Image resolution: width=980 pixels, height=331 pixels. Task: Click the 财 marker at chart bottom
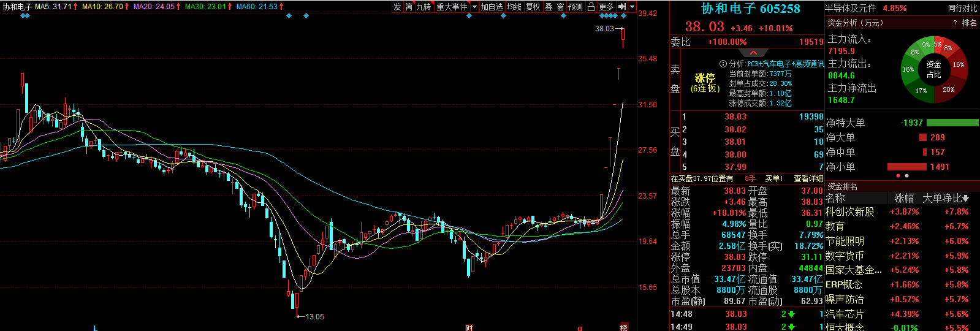469,327
